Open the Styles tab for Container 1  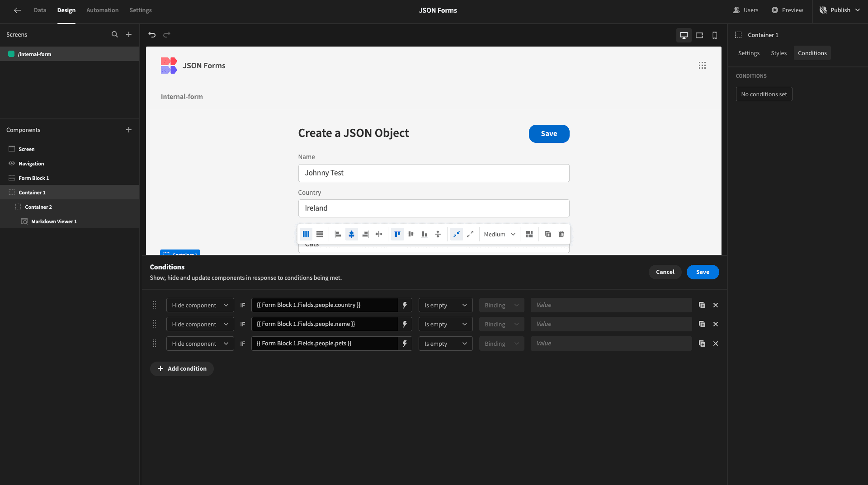(x=778, y=53)
